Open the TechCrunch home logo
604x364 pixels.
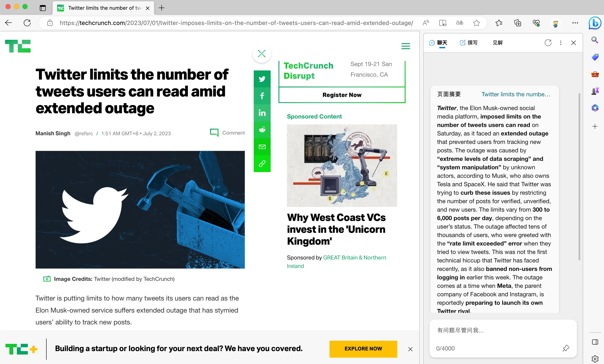pos(18,46)
